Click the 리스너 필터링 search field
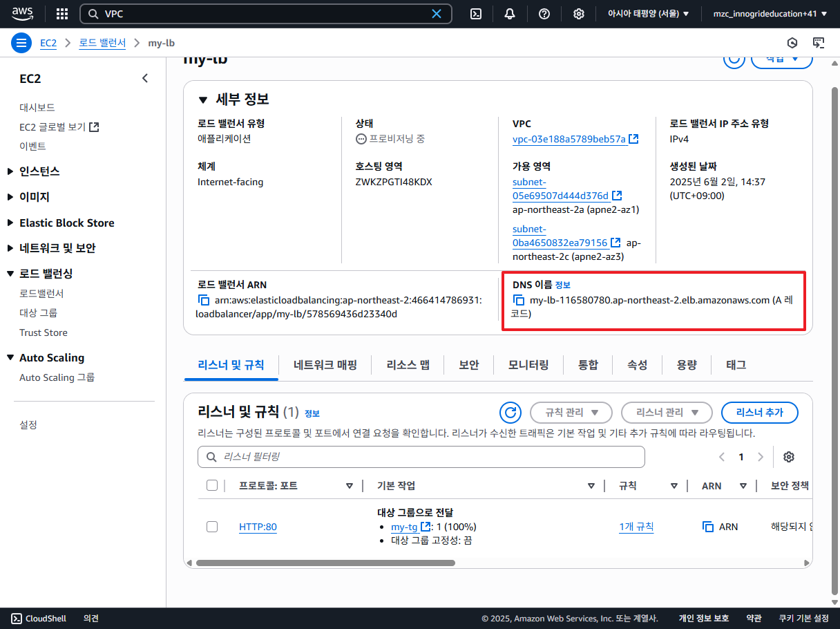This screenshot has width=840, height=629. click(x=421, y=457)
